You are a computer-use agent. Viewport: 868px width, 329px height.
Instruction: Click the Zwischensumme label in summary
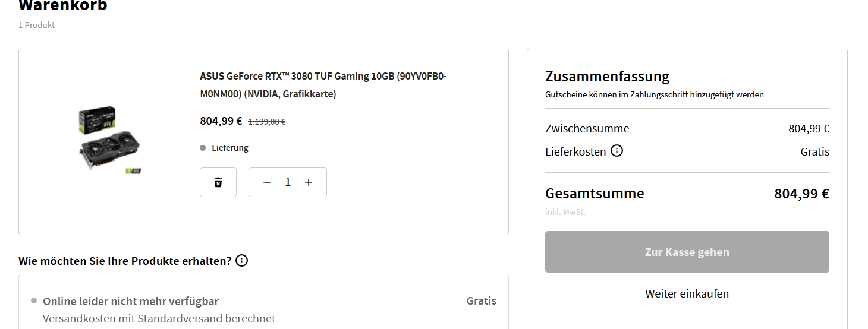point(587,128)
